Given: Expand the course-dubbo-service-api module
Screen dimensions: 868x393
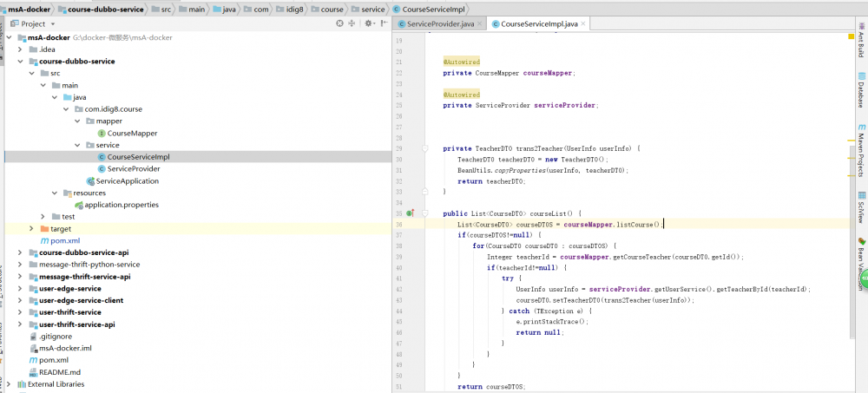Looking at the screenshot, I should pos(20,252).
